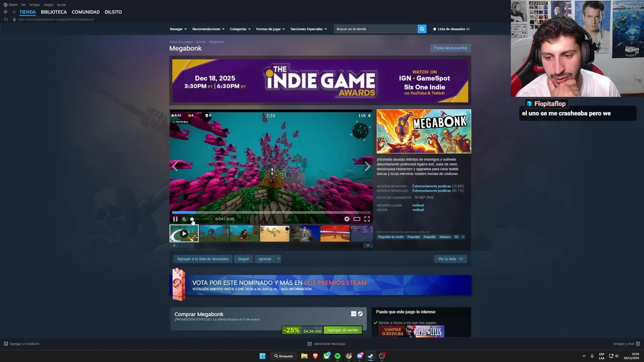Switch to the COMUNIDAD tab
This screenshot has height=362, width=644.
[86, 12]
